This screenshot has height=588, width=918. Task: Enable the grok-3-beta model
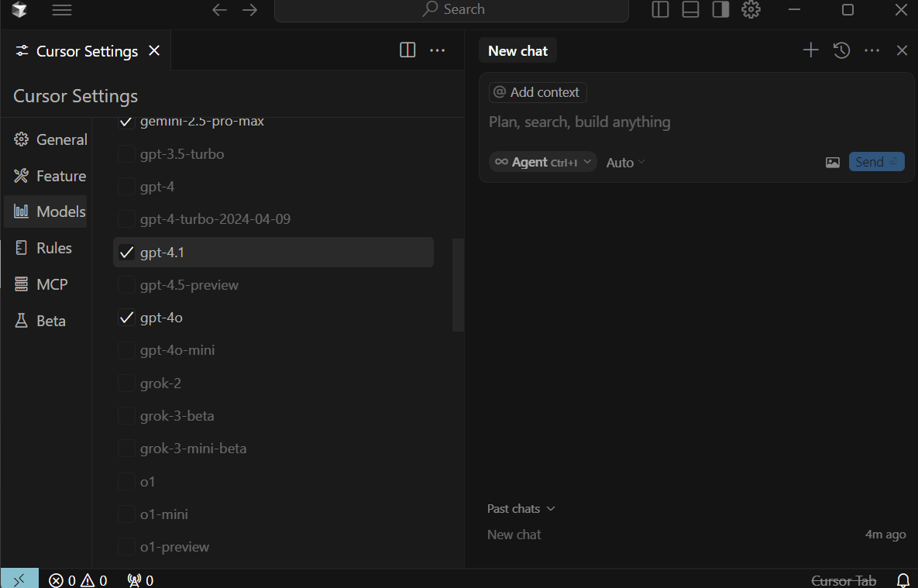click(x=126, y=416)
